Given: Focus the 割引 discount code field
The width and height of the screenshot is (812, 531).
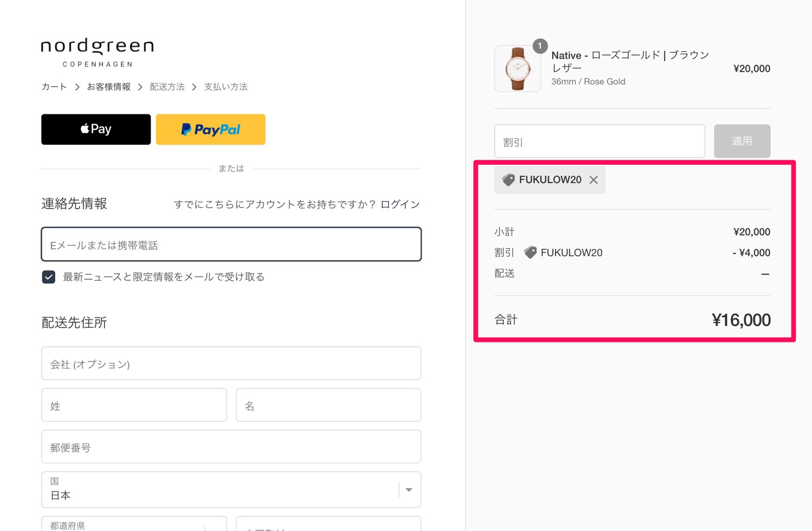Looking at the screenshot, I should click(599, 141).
